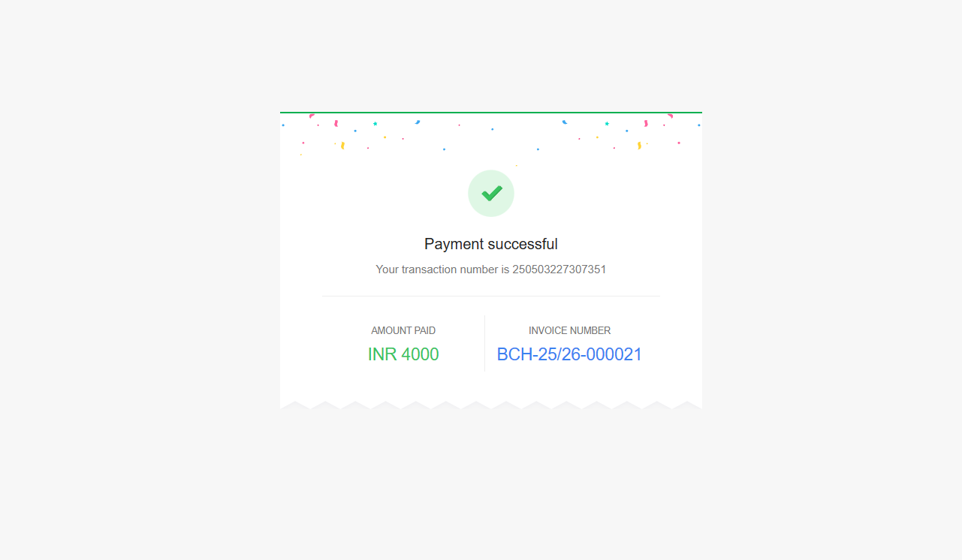Click the green bar atop the receipt
Image resolution: width=962 pixels, height=560 pixels.
[491, 113]
